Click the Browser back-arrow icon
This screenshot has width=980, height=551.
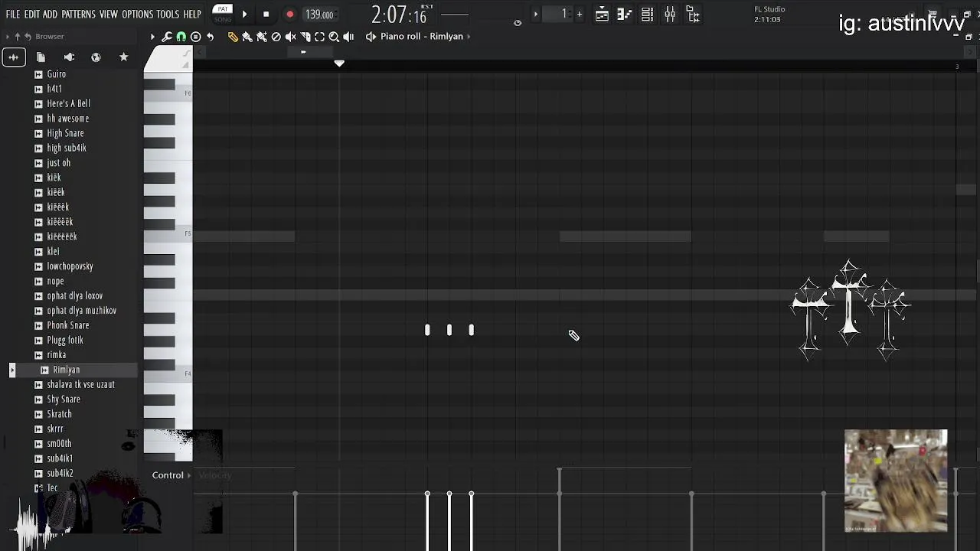[x=28, y=37]
